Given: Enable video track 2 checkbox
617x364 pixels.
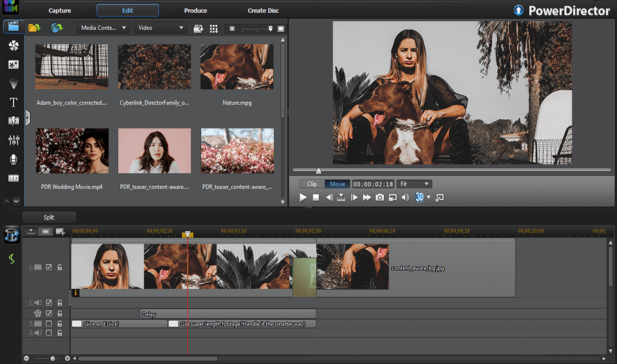Looking at the screenshot, I should [x=49, y=324].
